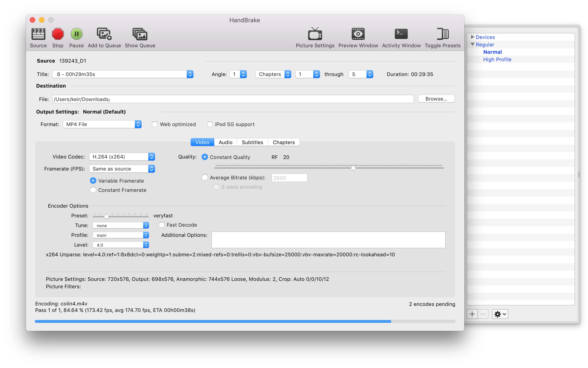Click the Pass 1 of 1 progress text
This screenshot has height=368, width=588.
[x=115, y=310]
